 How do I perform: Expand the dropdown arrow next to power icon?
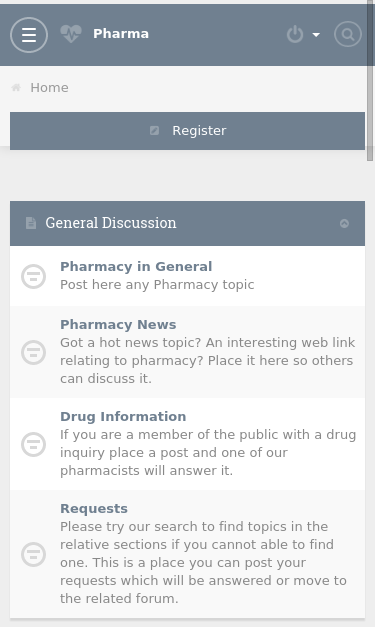point(316,35)
